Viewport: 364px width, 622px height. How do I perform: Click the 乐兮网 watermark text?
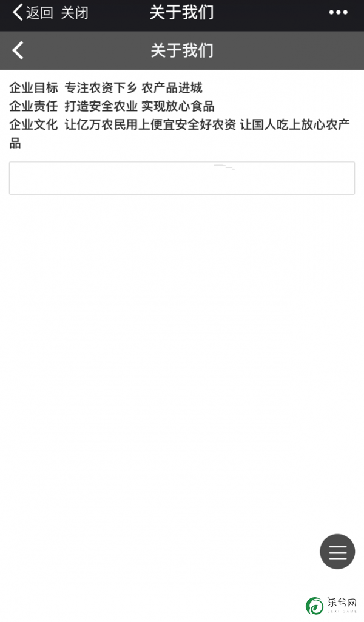click(342, 603)
